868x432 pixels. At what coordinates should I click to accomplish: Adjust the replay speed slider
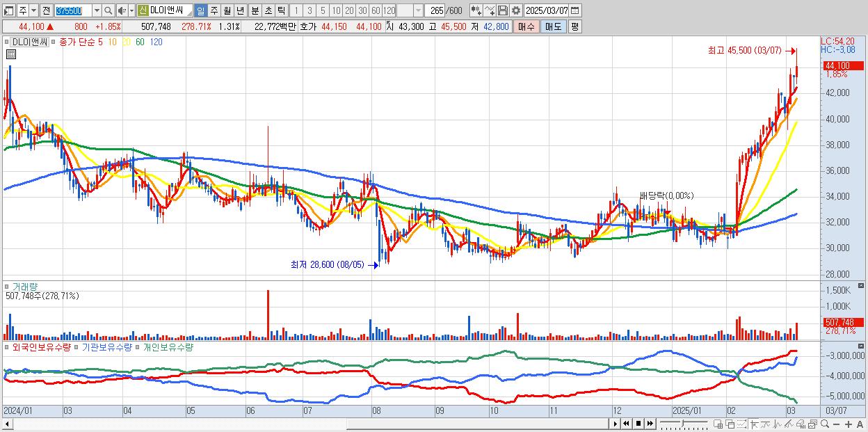[684, 423]
